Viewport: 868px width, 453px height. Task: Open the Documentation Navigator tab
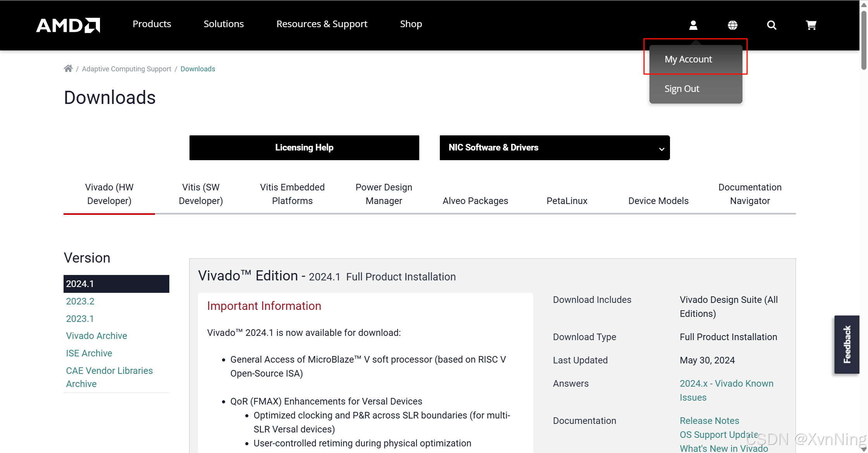(x=749, y=194)
